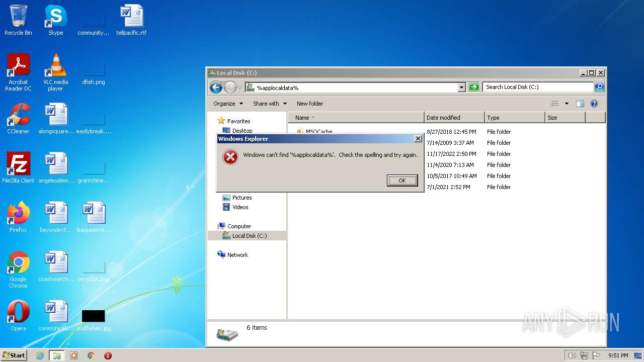Viewport: 644px width, 362px height.
Task: Sort by Name column header
Action: point(356,118)
